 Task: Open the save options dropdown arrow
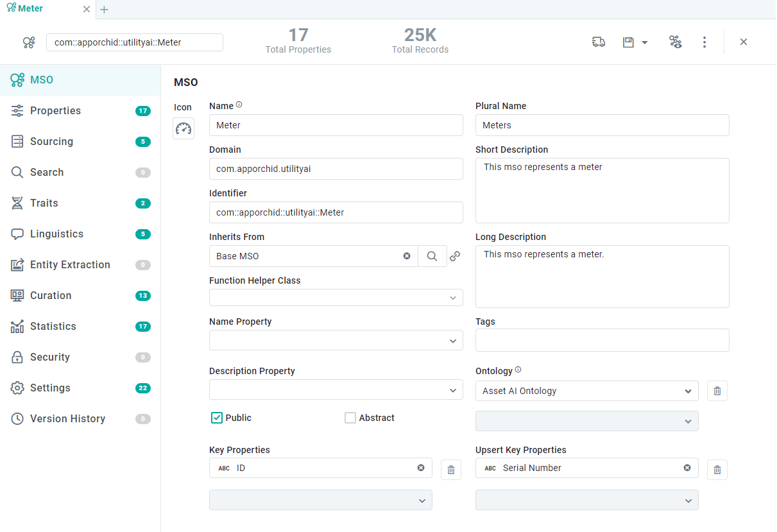point(645,42)
